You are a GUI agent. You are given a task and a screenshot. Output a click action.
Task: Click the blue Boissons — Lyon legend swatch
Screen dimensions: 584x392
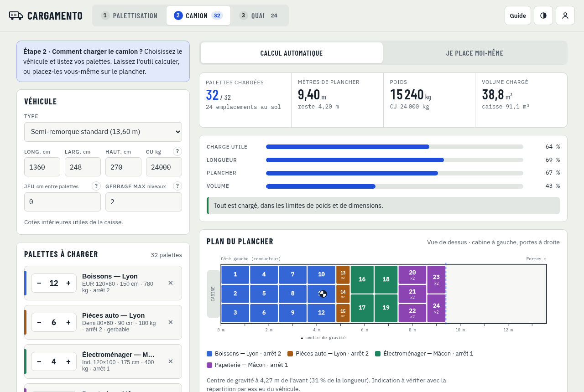click(209, 354)
